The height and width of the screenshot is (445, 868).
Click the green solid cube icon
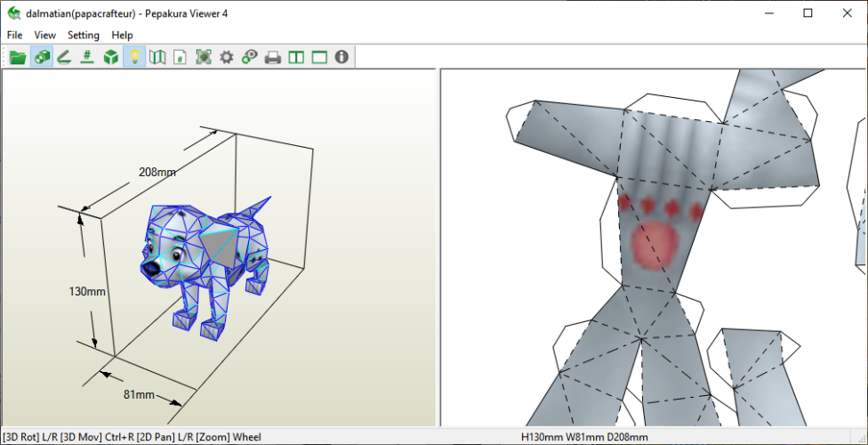click(x=110, y=57)
